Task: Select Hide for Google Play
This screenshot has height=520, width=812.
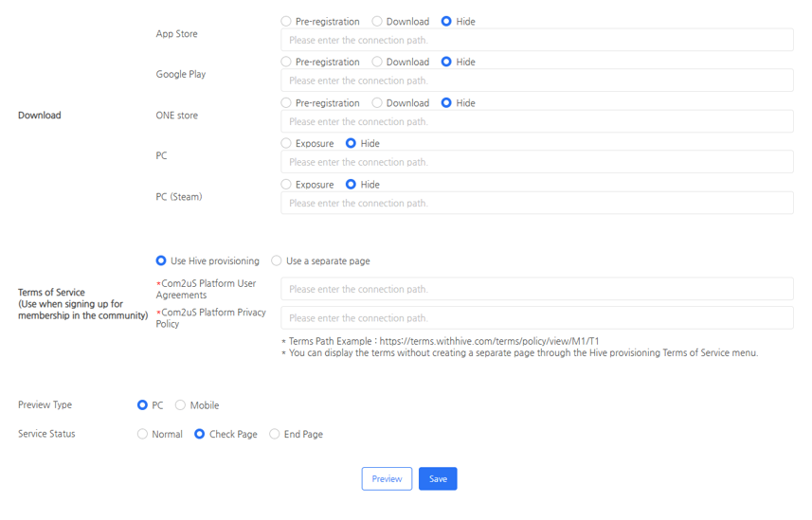Action: pos(446,62)
